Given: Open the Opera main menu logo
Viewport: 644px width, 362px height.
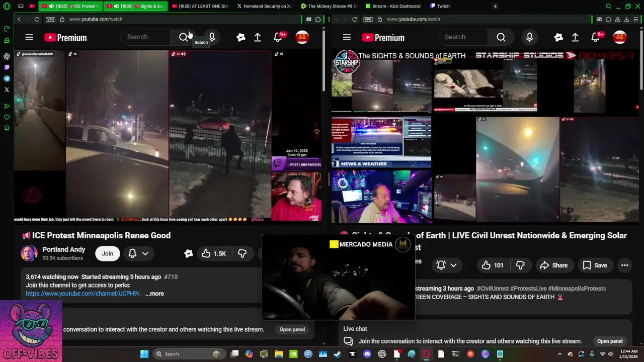Looking at the screenshot, I should click(x=7, y=6).
